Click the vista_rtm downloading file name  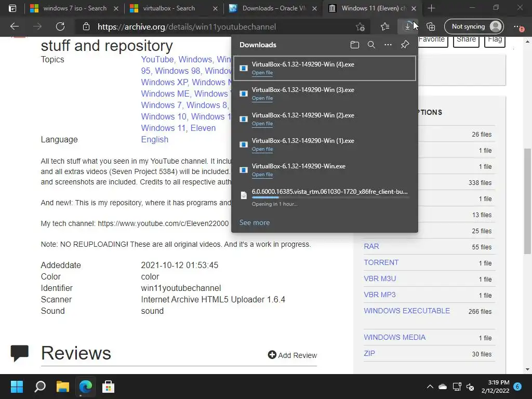[x=330, y=191]
